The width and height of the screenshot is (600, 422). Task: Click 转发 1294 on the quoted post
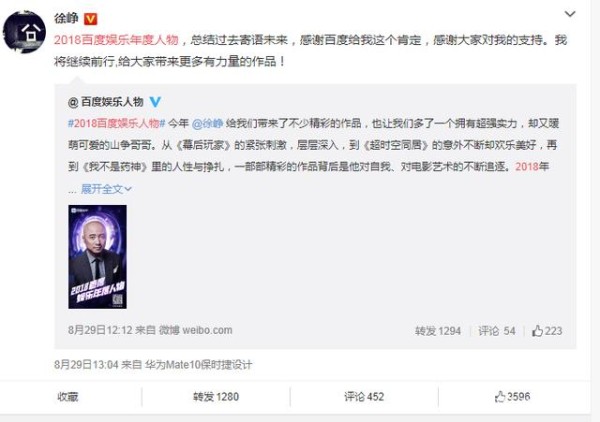point(438,331)
